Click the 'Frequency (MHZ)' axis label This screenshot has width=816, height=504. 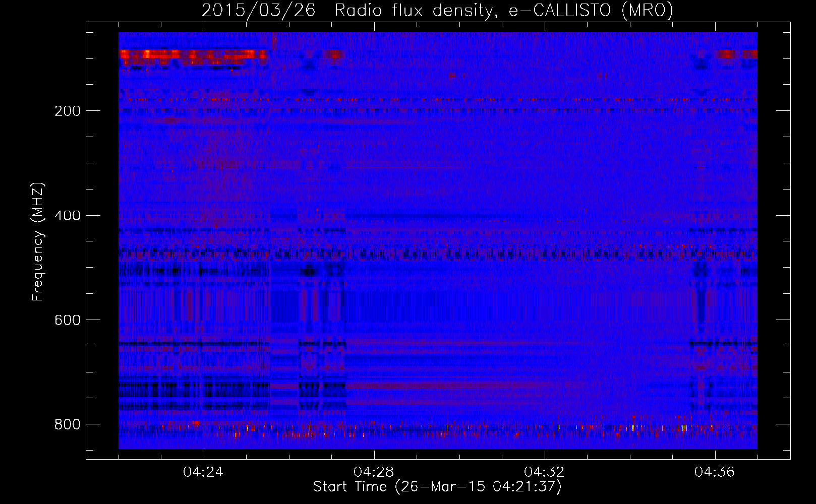(38, 242)
